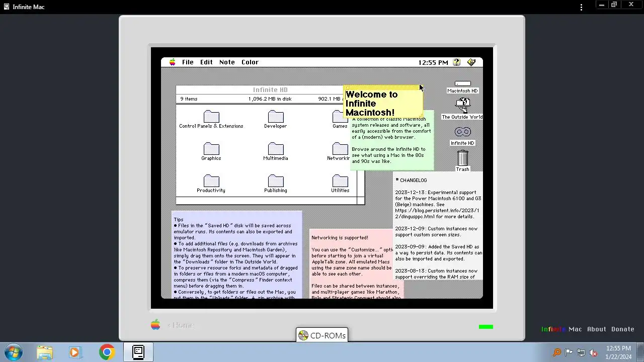This screenshot has height=362, width=644.
Task: Open the app window three-dot menu
Action: 581,7
